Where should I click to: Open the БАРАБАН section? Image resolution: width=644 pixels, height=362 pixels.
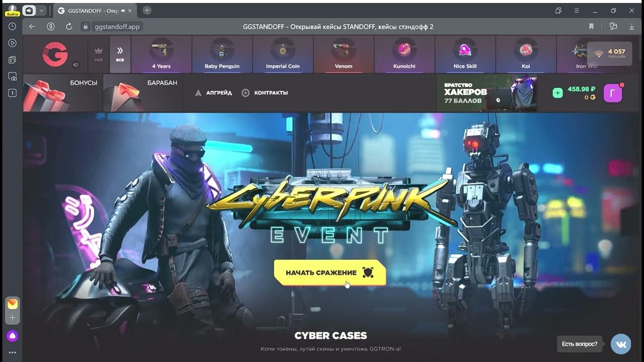tap(142, 93)
